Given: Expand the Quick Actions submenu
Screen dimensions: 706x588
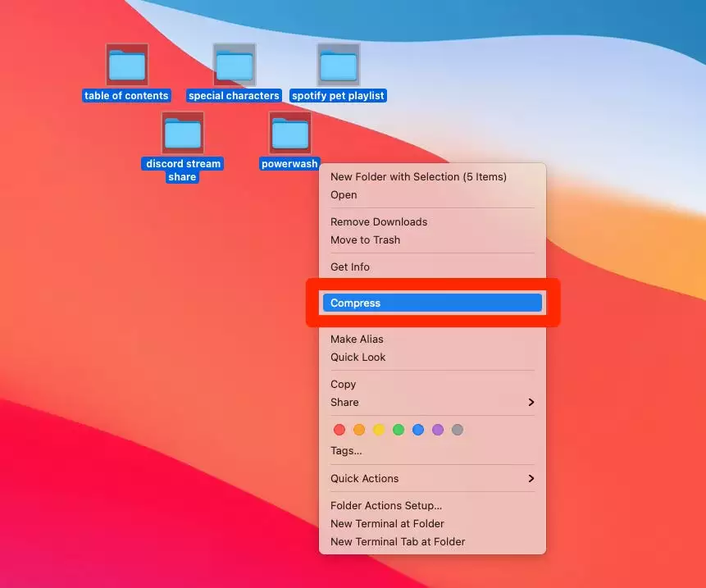Looking at the screenshot, I should [432, 479].
